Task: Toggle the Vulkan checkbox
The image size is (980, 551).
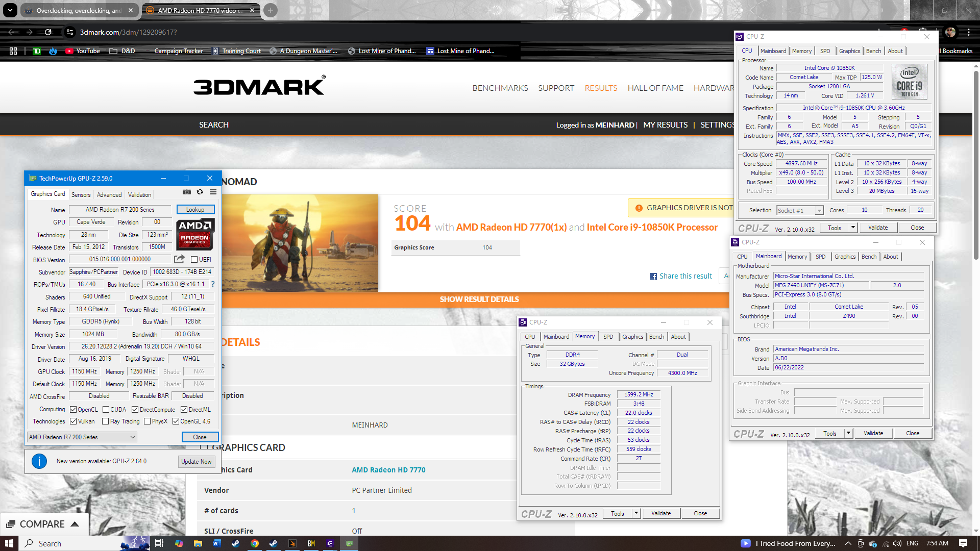Action: point(73,421)
